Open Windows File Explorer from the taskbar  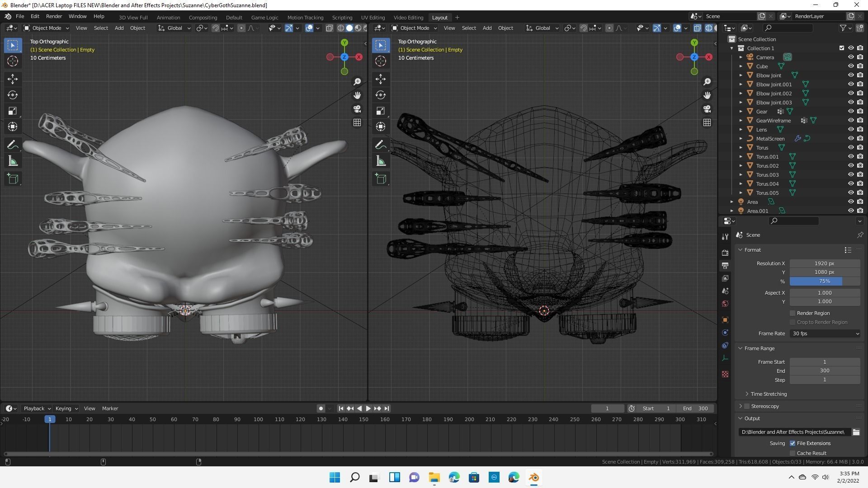click(434, 477)
